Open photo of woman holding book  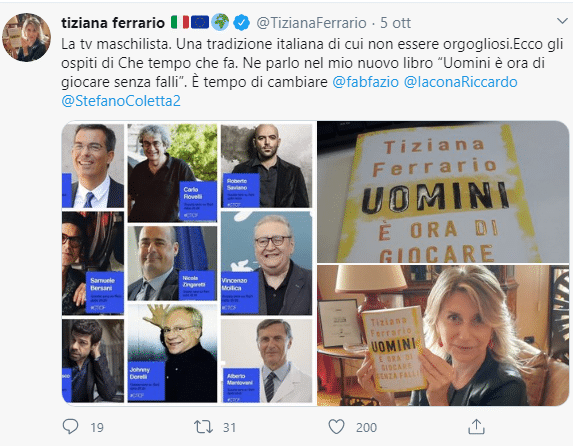tap(443, 335)
